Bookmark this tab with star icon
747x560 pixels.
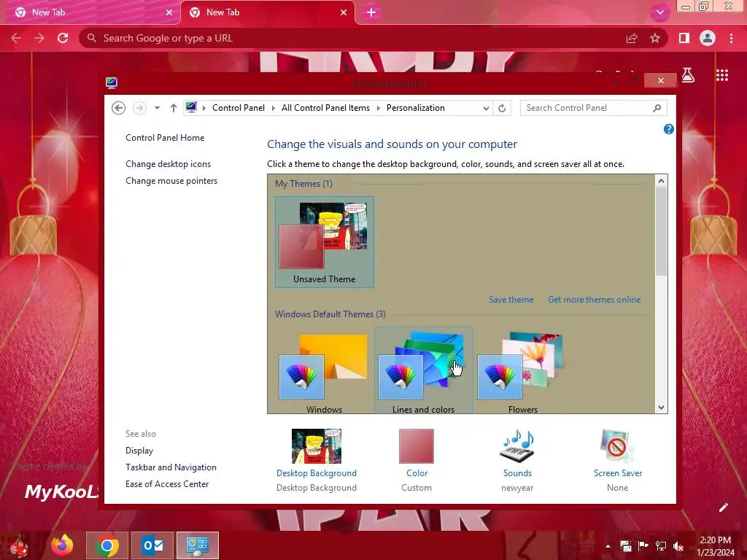[655, 38]
